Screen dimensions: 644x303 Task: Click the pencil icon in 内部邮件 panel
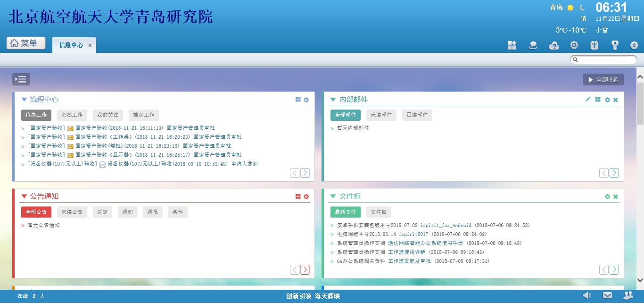click(587, 100)
